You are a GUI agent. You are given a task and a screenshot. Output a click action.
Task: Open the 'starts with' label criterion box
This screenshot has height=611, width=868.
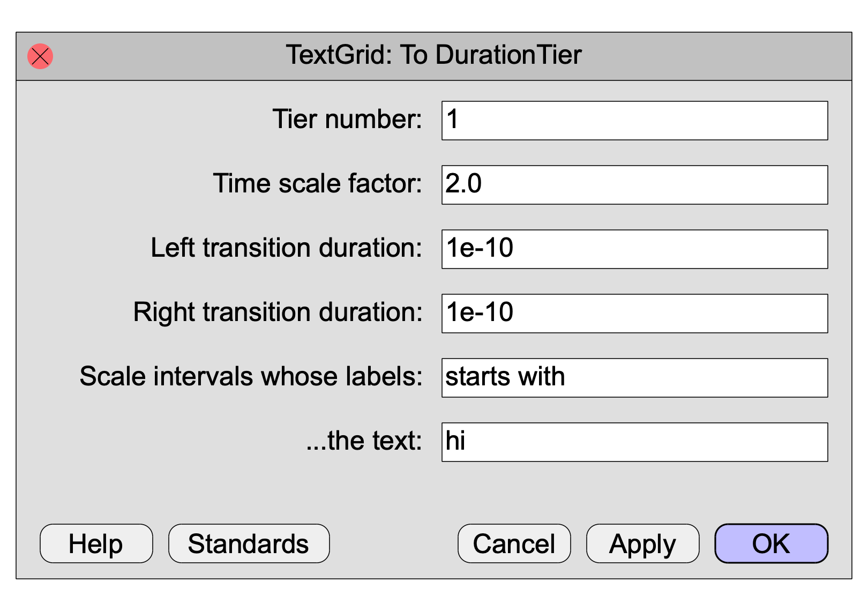coord(634,378)
